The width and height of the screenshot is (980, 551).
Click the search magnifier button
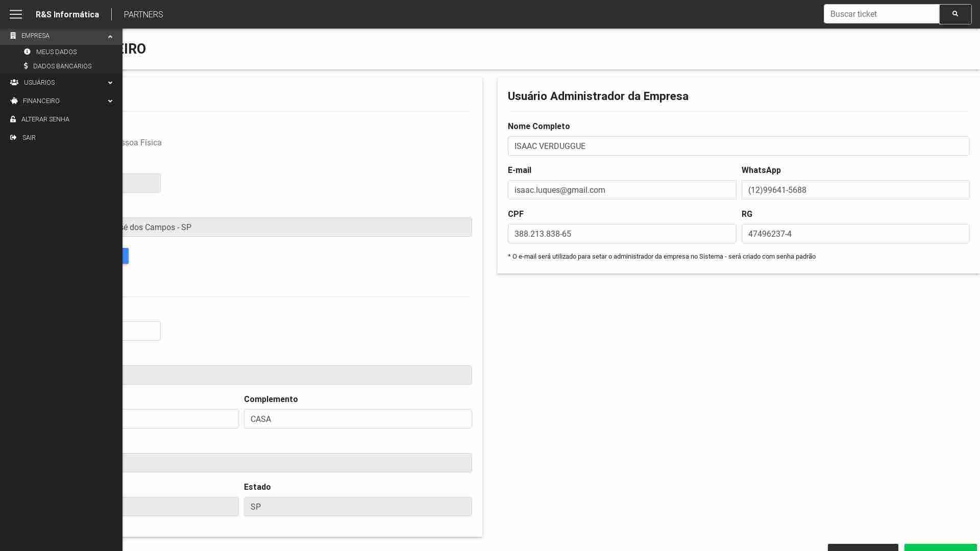click(x=955, y=14)
